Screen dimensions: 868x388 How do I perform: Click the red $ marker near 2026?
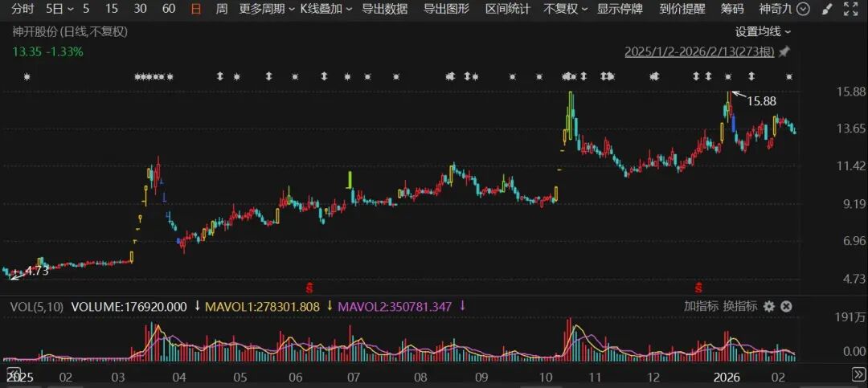[x=699, y=287]
